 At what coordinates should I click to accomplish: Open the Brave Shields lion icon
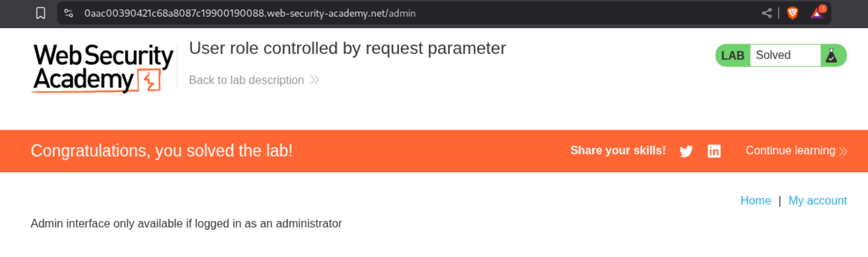(792, 13)
